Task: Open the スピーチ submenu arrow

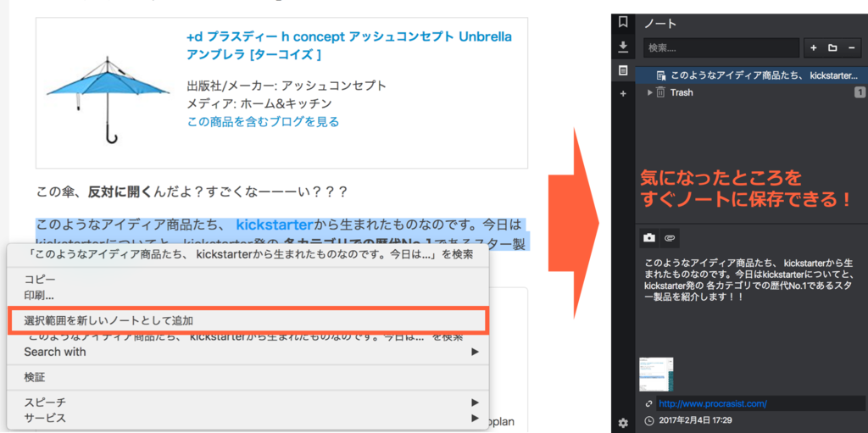Action: point(475,402)
